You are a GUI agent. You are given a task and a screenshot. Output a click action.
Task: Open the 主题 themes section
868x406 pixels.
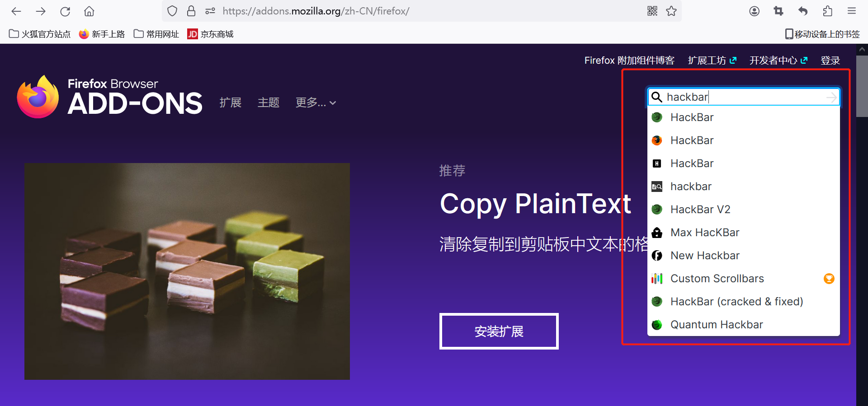point(269,103)
